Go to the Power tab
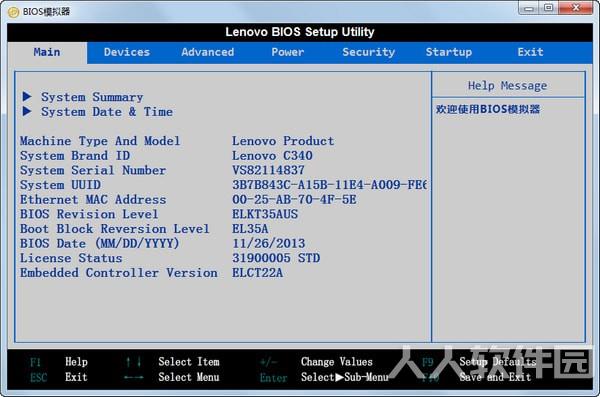600x397 pixels. pos(288,52)
